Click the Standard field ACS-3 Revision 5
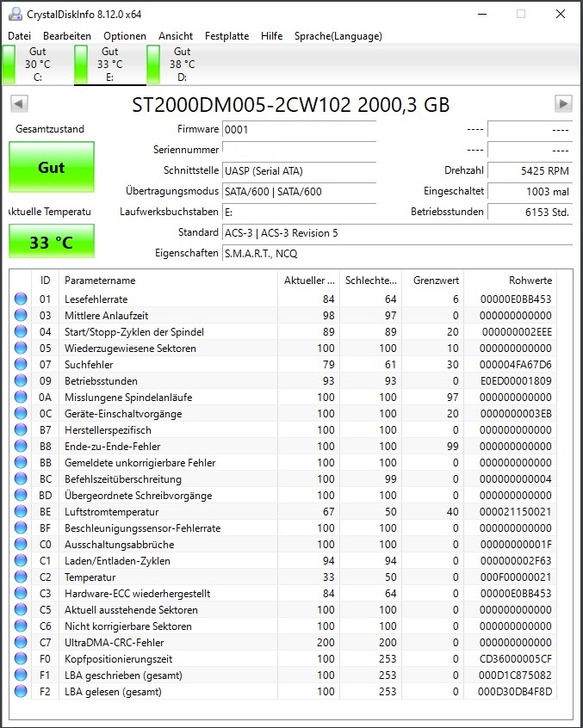 [398, 232]
